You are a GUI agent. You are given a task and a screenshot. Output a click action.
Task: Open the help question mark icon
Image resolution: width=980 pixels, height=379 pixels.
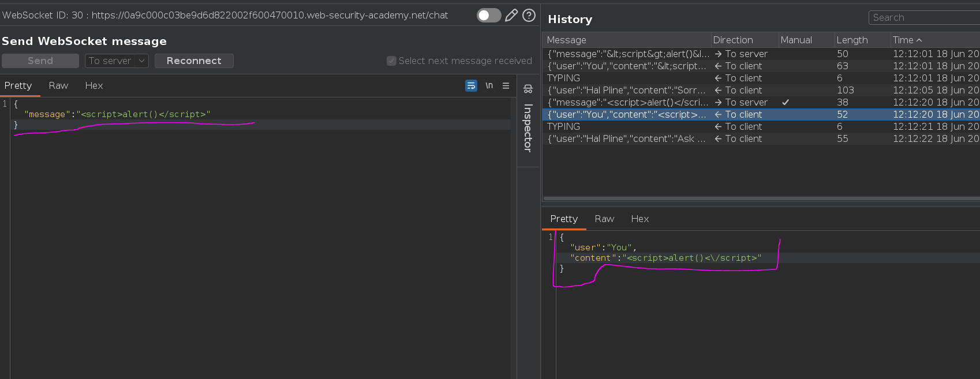(529, 16)
